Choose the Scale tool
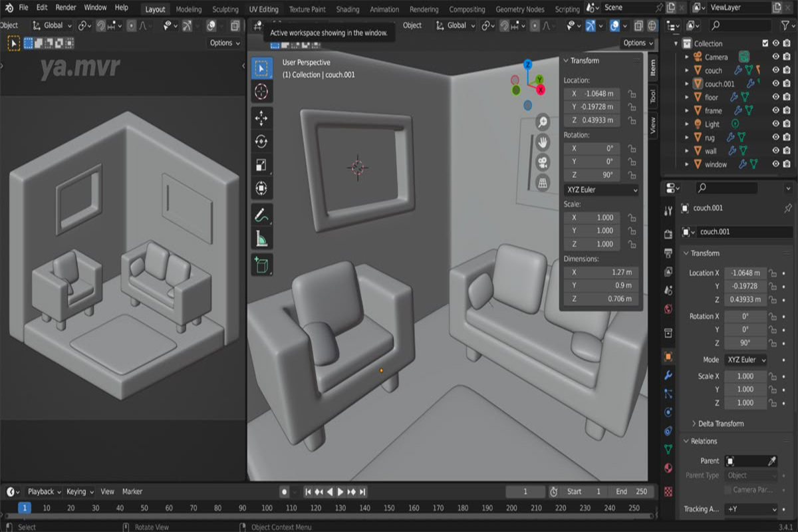The image size is (798, 532). tap(261, 165)
